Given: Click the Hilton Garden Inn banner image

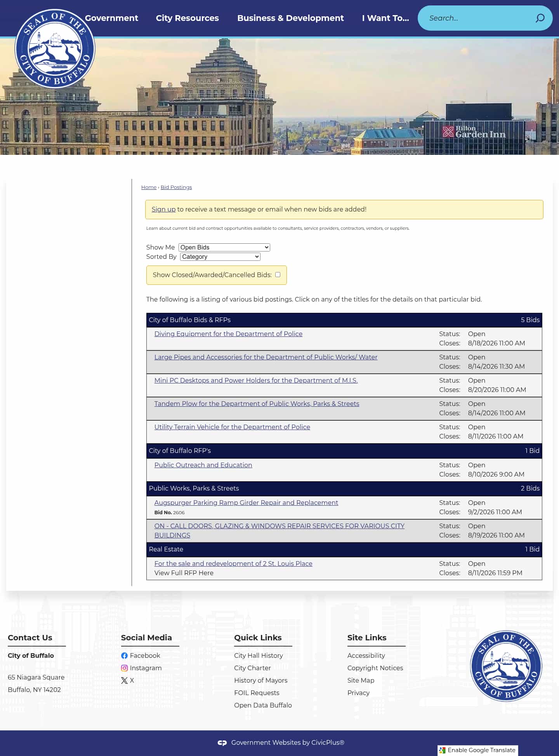Looking at the screenshot, I should coord(279,96).
